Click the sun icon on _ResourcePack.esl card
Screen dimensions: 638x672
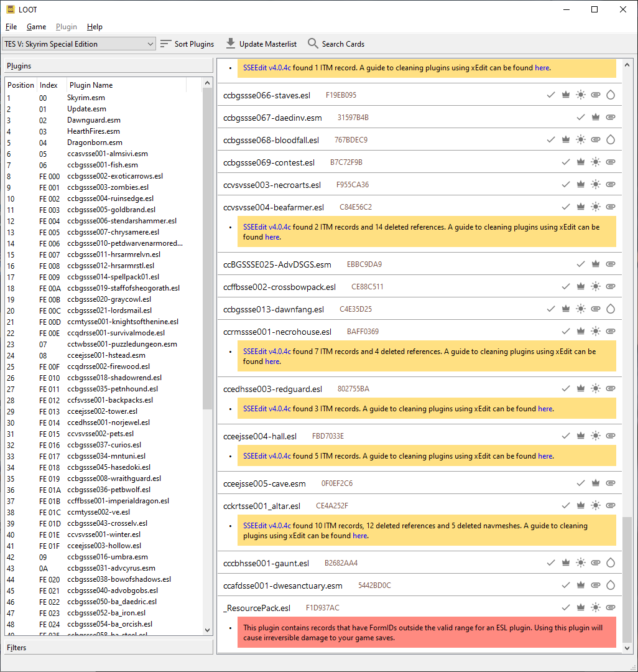pos(596,608)
